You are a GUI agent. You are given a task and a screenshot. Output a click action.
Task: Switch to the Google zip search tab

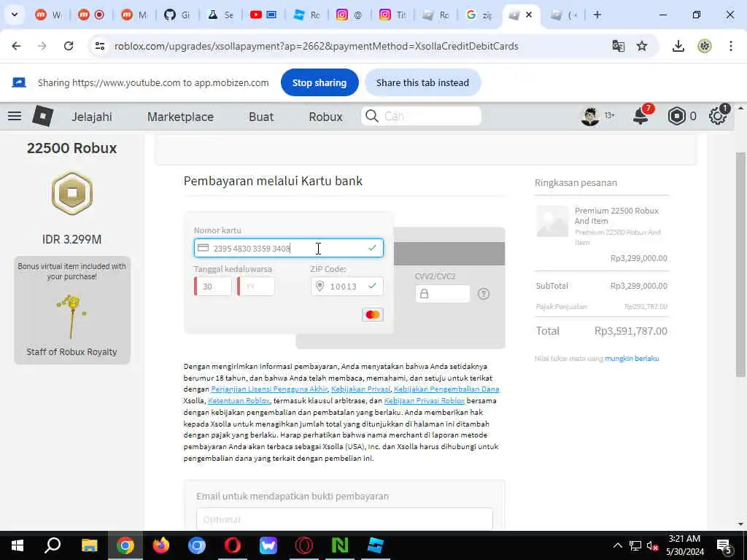(x=479, y=15)
